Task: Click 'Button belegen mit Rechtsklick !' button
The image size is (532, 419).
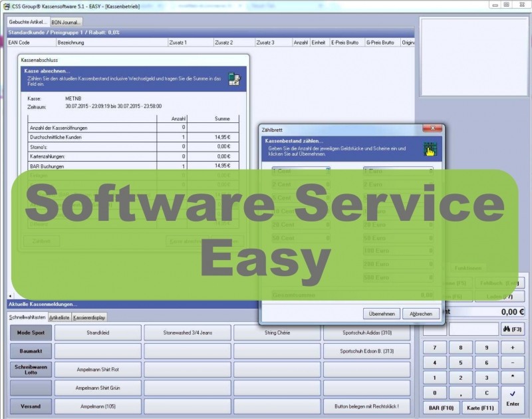Action: pos(367,406)
